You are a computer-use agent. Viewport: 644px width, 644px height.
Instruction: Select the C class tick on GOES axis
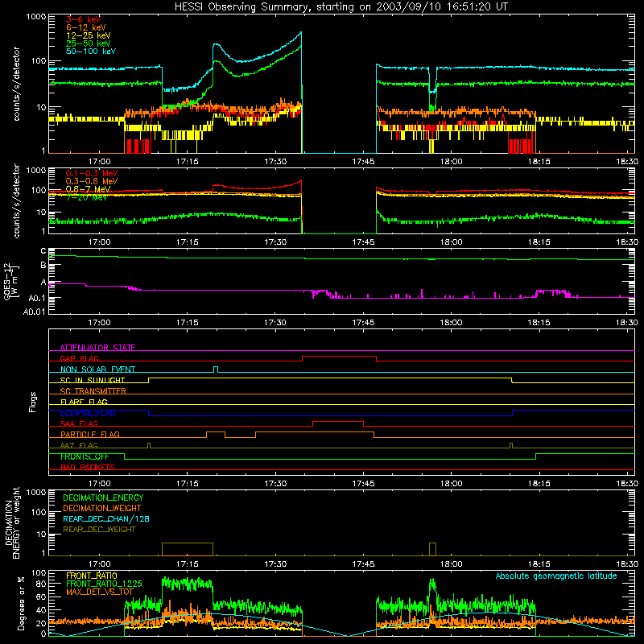pyautogui.click(x=43, y=250)
